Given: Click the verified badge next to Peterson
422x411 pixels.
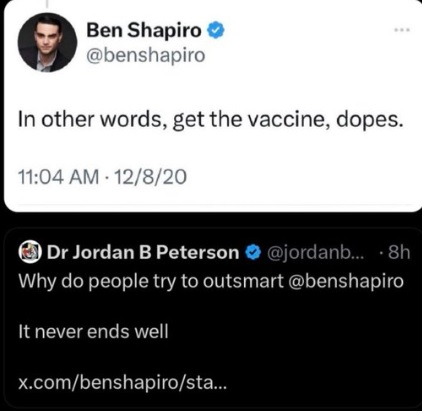Looking at the screenshot, I should point(253,252).
